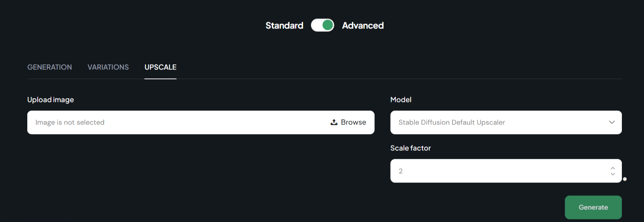Click the small white dot near Scale factor
Viewport: 644px width, 222px height.
click(625, 179)
